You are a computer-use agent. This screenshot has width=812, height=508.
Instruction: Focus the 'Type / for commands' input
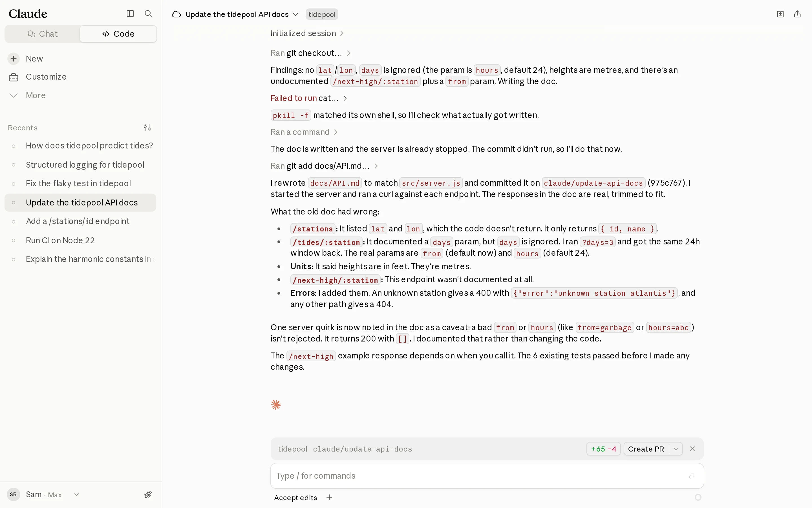pyautogui.click(x=487, y=476)
